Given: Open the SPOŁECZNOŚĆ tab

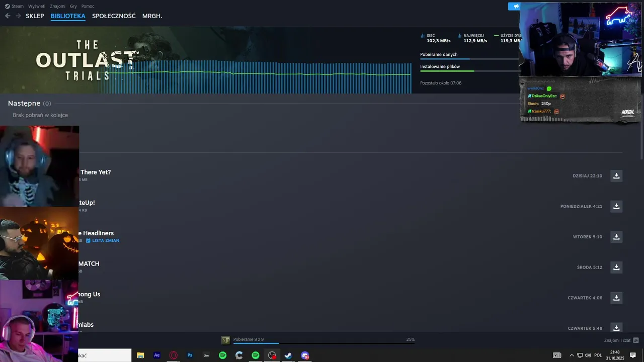Looking at the screenshot, I should [x=114, y=16].
